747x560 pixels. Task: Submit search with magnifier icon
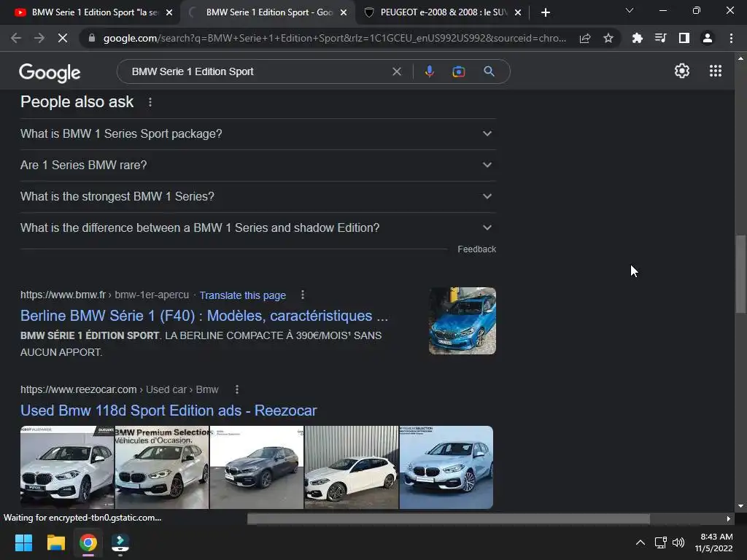[489, 71]
